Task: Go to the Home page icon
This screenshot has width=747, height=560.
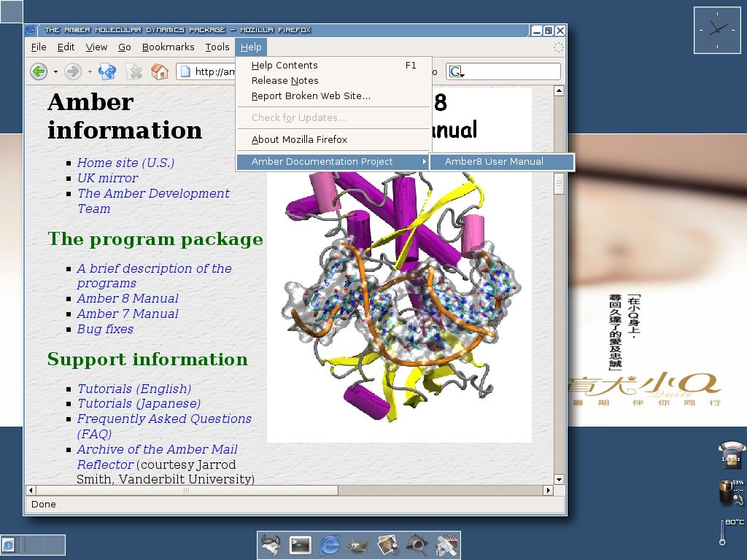Action: point(159,71)
